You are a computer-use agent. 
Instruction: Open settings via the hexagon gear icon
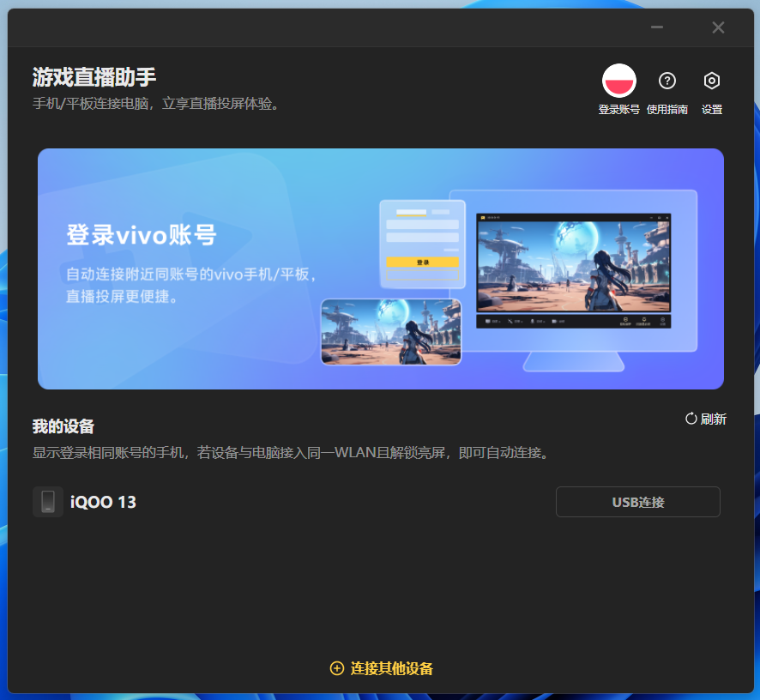(x=711, y=81)
